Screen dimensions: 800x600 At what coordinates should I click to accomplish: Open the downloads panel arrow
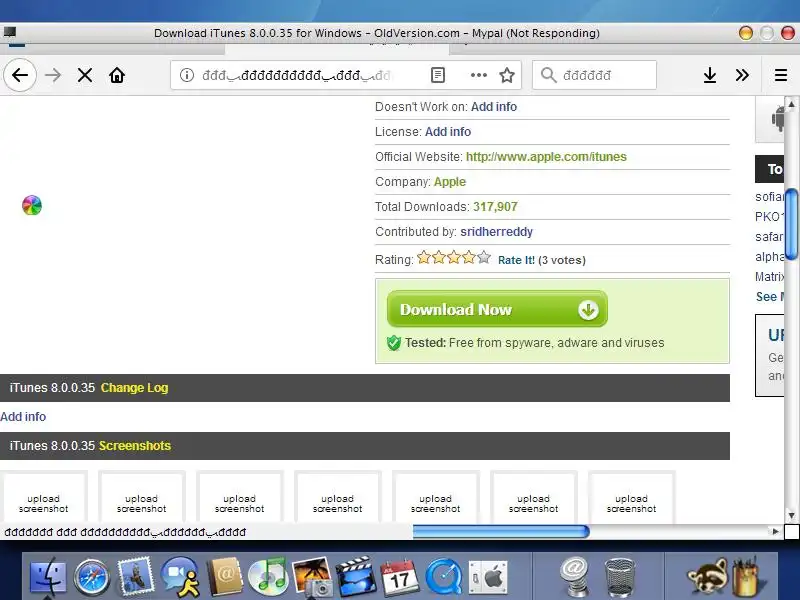click(x=710, y=76)
